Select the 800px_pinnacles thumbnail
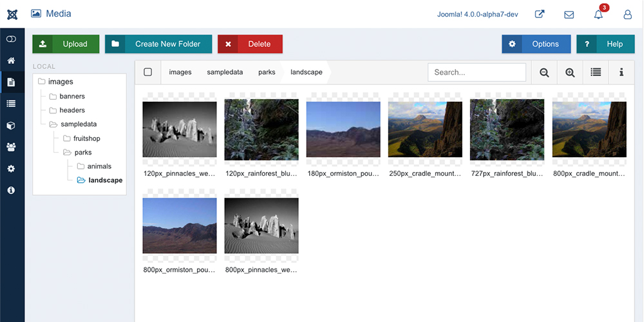Viewport: 644px width, 322px height. coord(261,225)
